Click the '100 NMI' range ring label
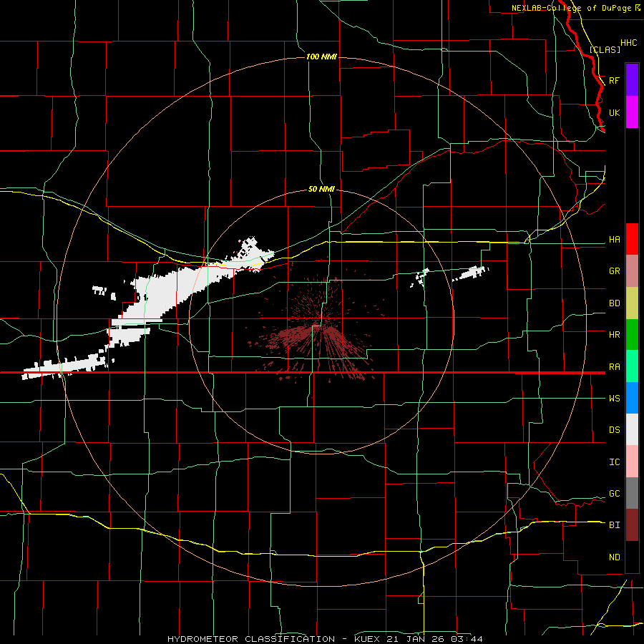The image size is (644, 644). pos(321,57)
